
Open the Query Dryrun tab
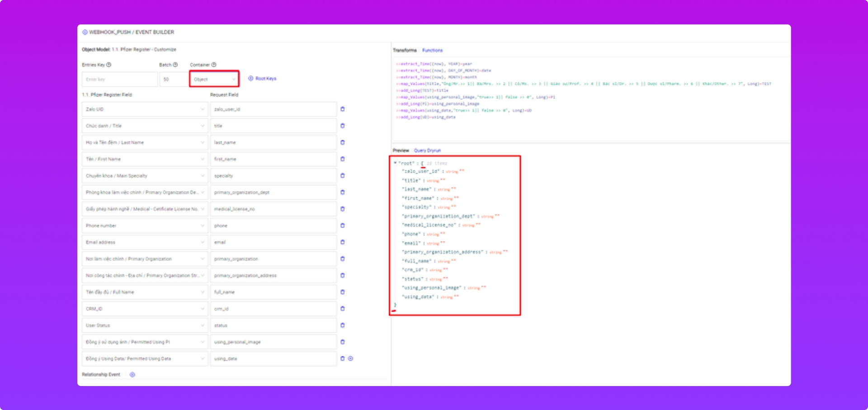(x=427, y=151)
